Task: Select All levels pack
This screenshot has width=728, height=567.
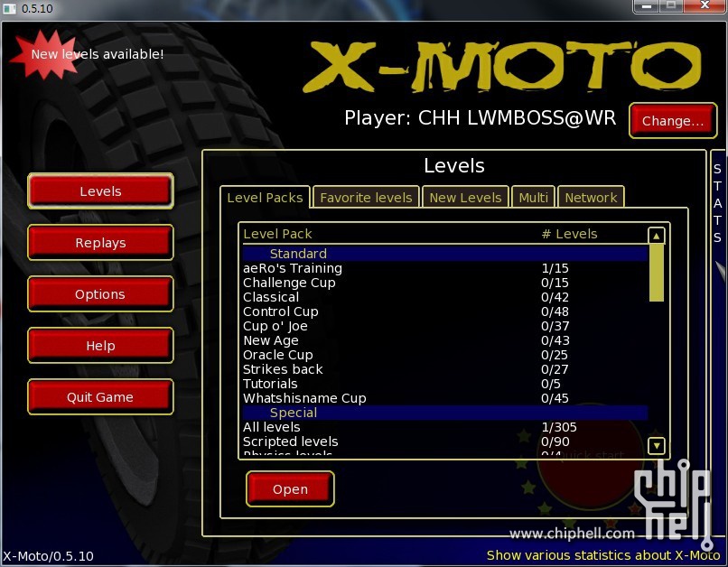Action: coord(444,427)
